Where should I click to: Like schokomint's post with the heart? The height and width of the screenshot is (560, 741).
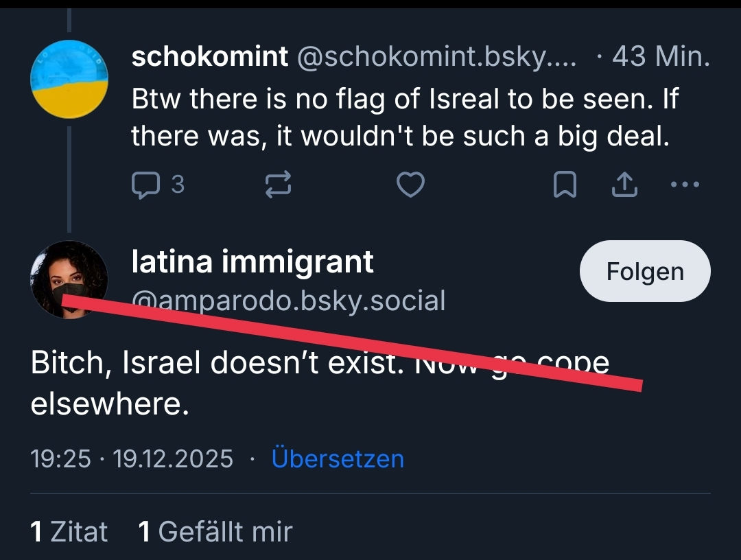[x=411, y=184]
